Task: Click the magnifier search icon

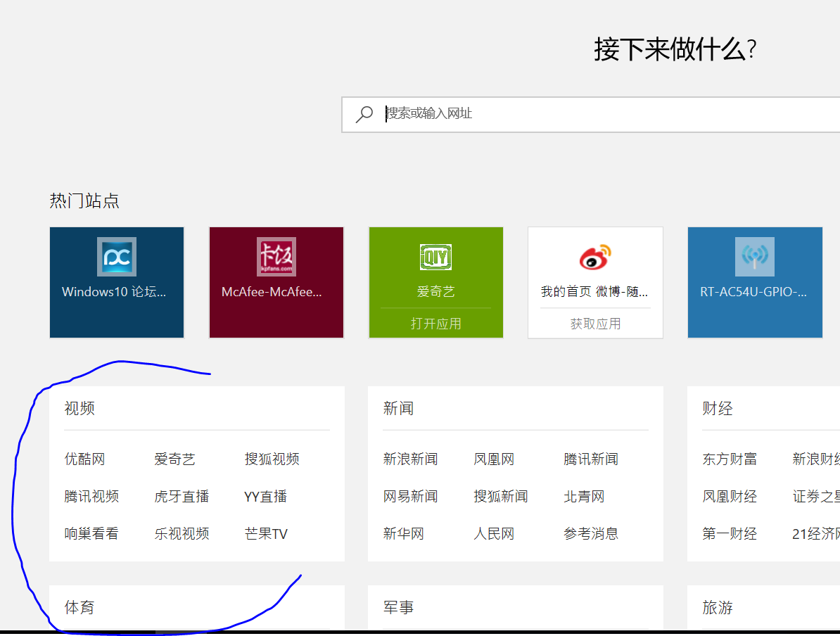Action: 364,114
